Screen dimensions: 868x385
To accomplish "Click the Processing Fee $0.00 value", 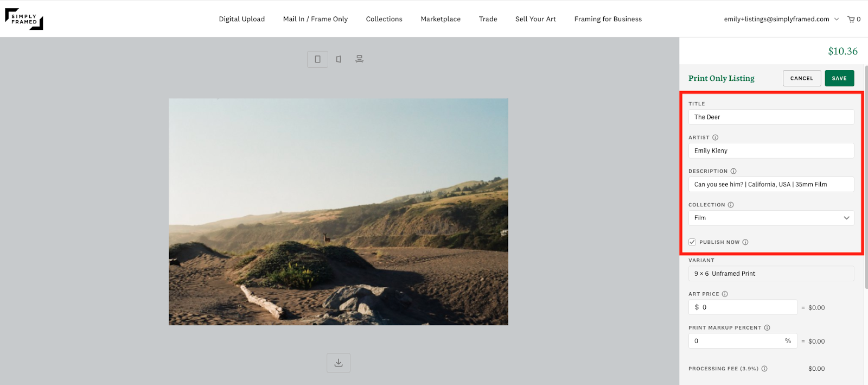I will [x=816, y=369].
